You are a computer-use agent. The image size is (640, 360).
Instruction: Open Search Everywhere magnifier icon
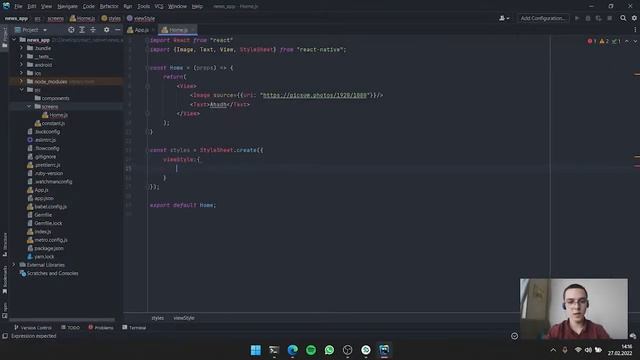[x=623, y=18]
